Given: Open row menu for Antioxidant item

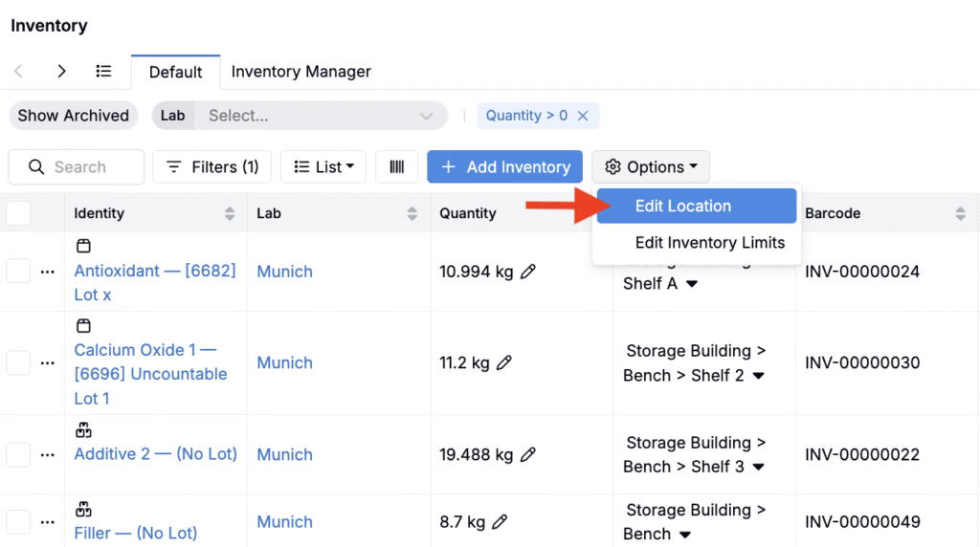Looking at the screenshot, I should (x=48, y=272).
